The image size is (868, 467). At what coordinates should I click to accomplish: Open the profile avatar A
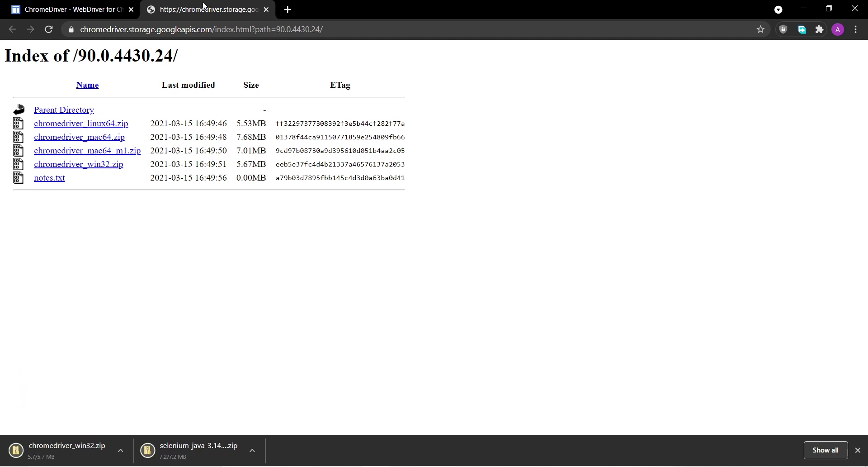tap(838, 29)
